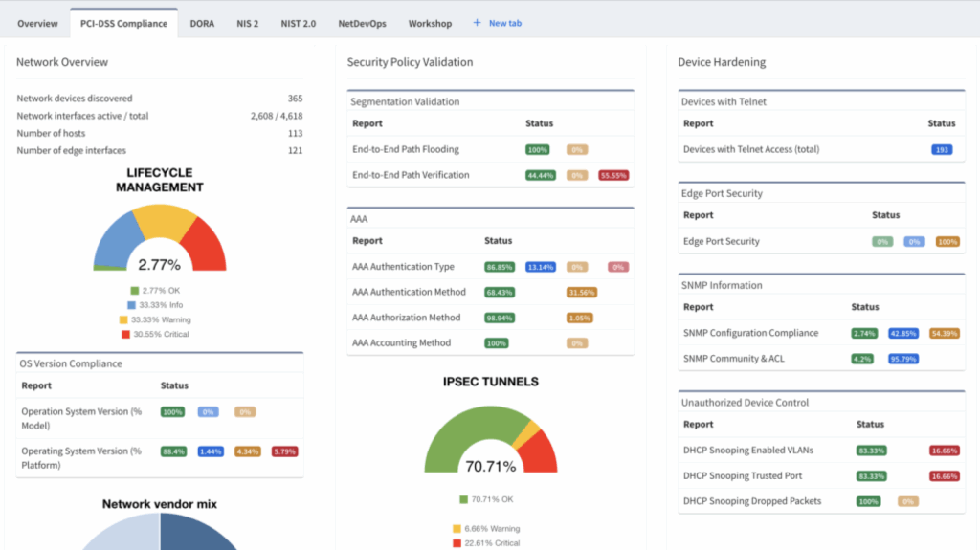Image resolution: width=980 pixels, height=550 pixels.
Task: Click the orange 100% Edge Port Security badge
Action: 947,242
